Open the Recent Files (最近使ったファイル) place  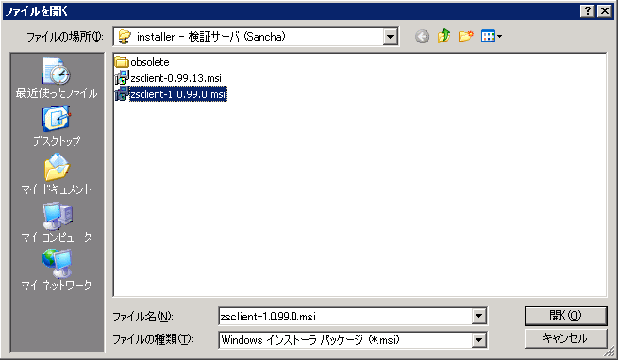click(x=57, y=78)
